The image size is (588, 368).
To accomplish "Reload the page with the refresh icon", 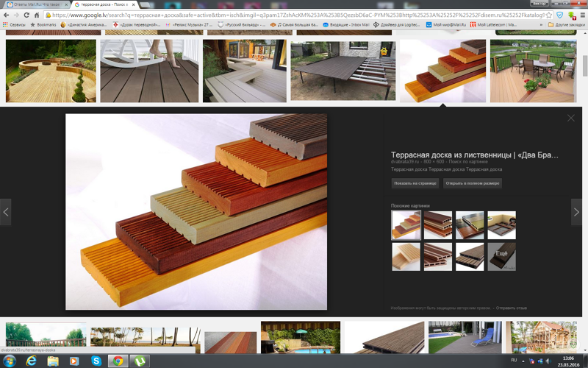I will click(26, 15).
